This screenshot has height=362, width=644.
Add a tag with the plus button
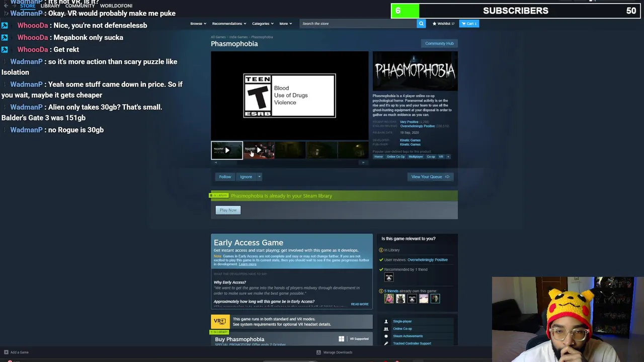tap(448, 156)
